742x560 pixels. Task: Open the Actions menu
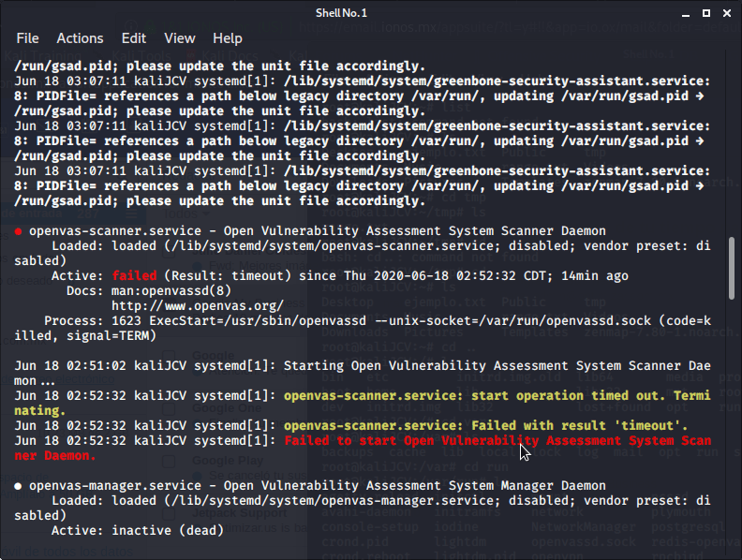coord(80,38)
